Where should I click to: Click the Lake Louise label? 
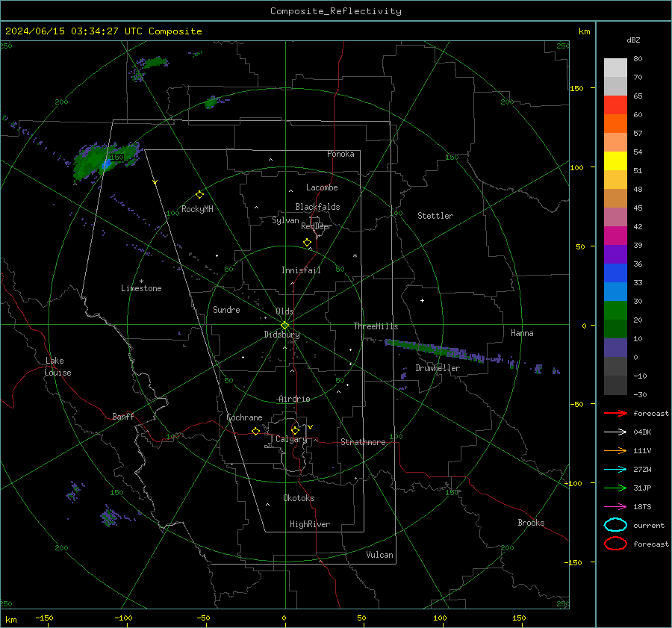click(57, 367)
